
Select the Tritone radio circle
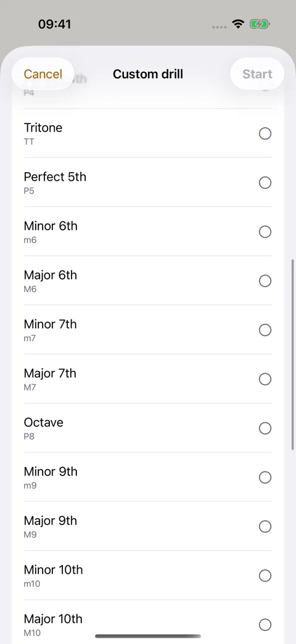tap(265, 133)
